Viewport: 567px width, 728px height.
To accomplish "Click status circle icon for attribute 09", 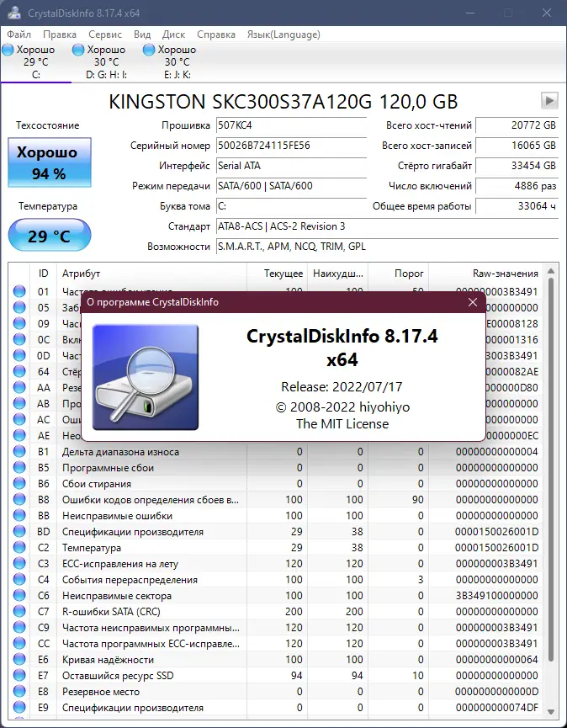I will pyautogui.click(x=19, y=324).
